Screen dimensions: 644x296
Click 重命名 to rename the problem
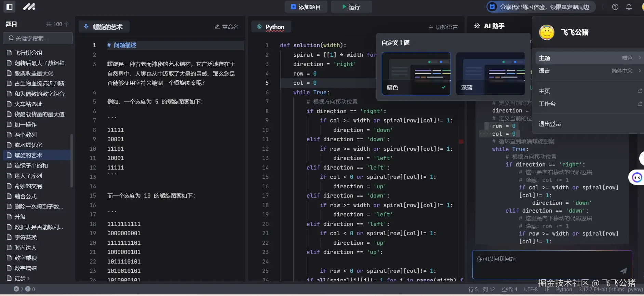(227, 27)
